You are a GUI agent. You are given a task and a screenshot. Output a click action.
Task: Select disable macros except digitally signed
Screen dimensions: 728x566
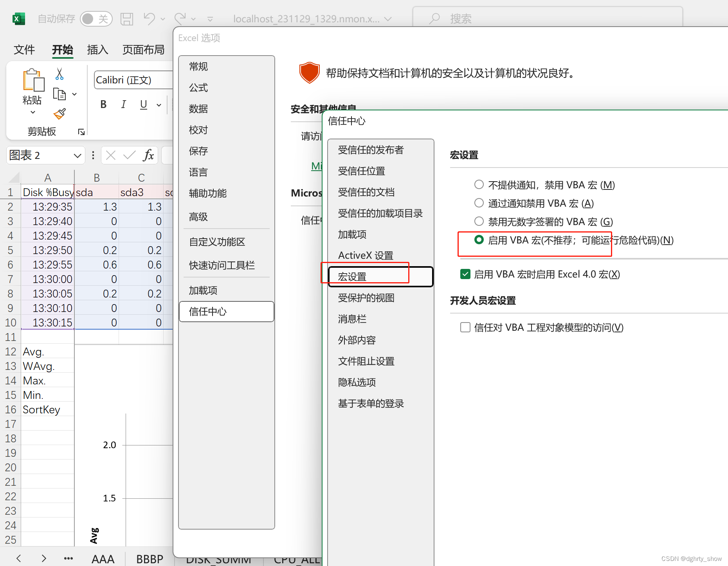[x=479, y=221]
